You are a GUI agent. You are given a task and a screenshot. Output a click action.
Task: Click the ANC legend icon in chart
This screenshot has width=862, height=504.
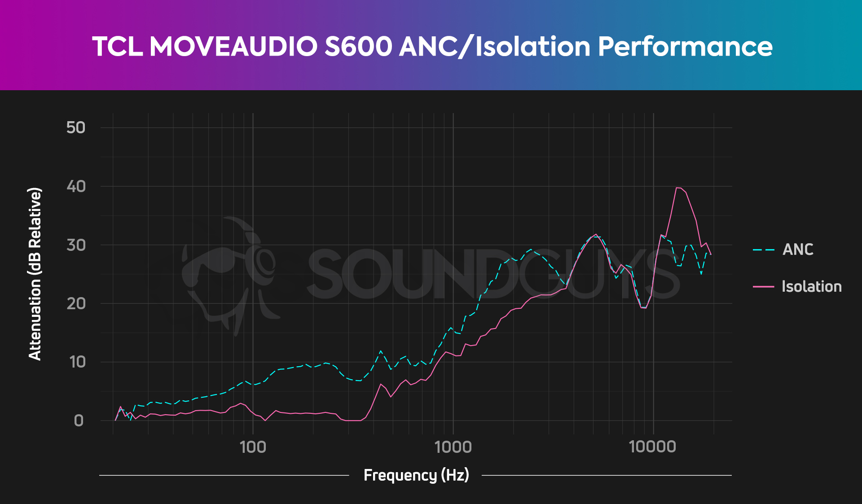tap(763, 248)
